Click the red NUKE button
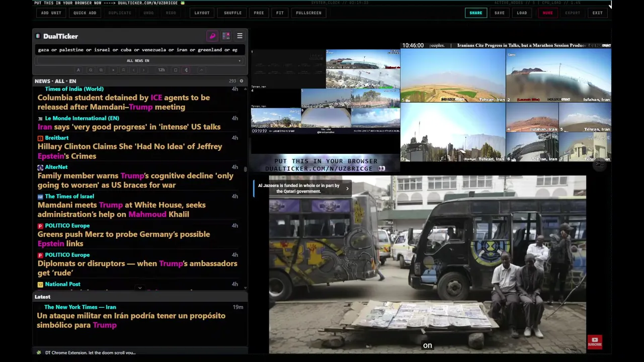The height and width of the screenshot is (362, 644). [x=547, y=13]
